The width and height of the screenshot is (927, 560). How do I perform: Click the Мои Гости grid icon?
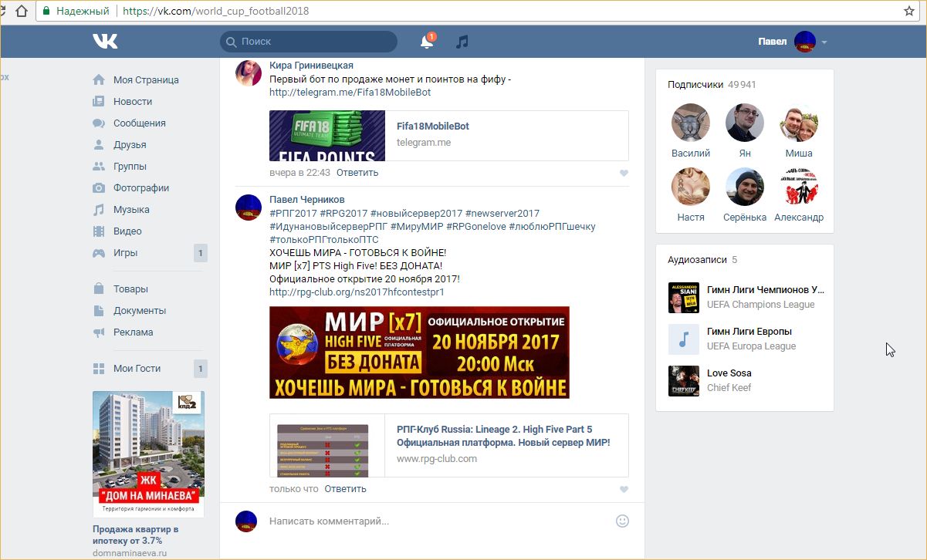(x=99, y=369)
